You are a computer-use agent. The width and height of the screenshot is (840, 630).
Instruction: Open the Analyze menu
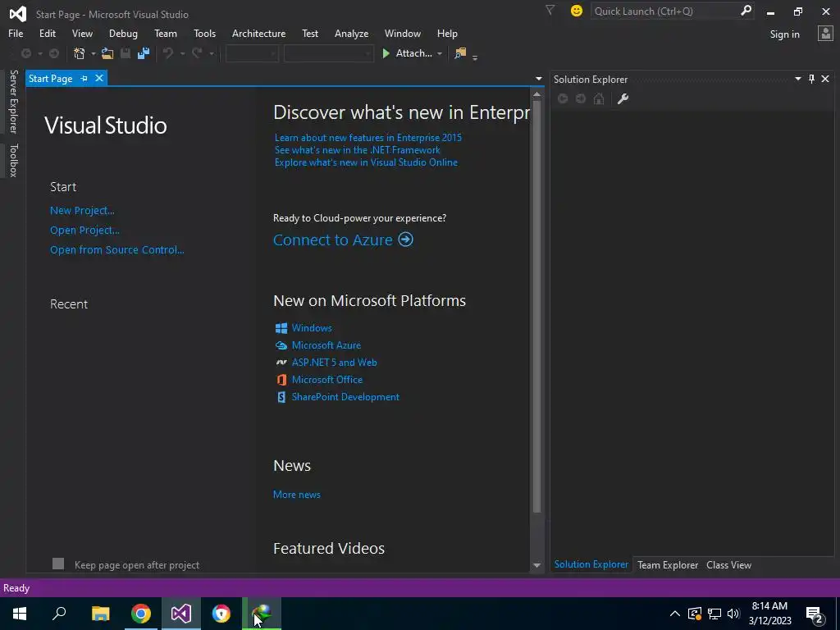pos(351,33)
